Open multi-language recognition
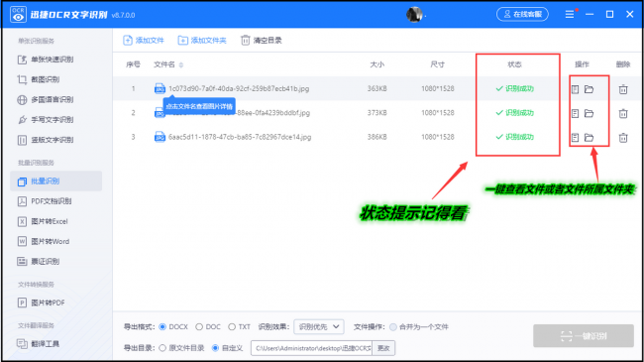 tap(46, 99)
